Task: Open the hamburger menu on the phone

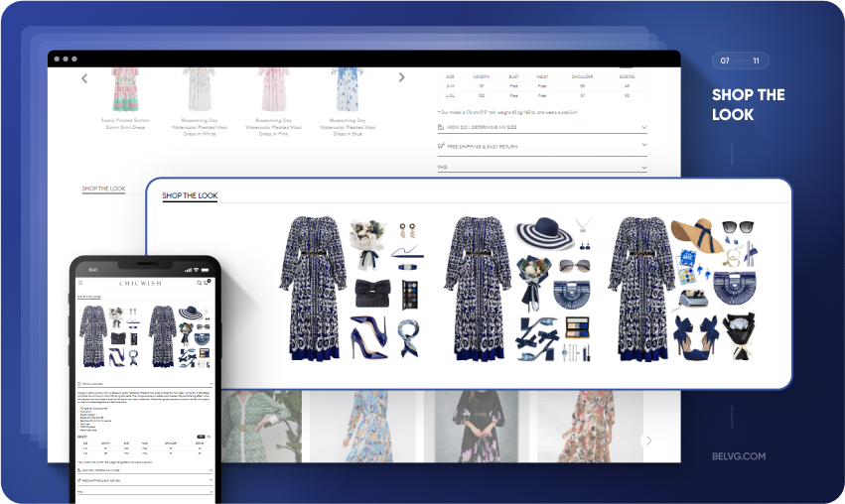Action: tap(80, 283)
